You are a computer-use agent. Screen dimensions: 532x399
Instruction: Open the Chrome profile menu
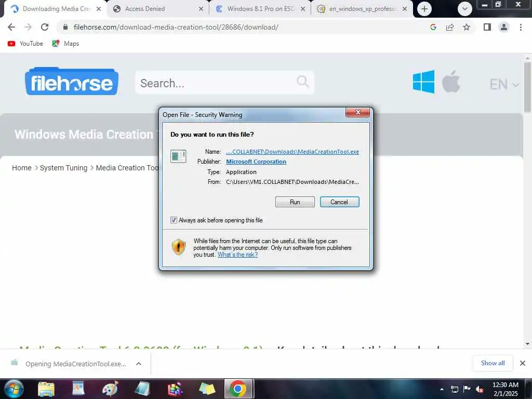pos(504,27)
